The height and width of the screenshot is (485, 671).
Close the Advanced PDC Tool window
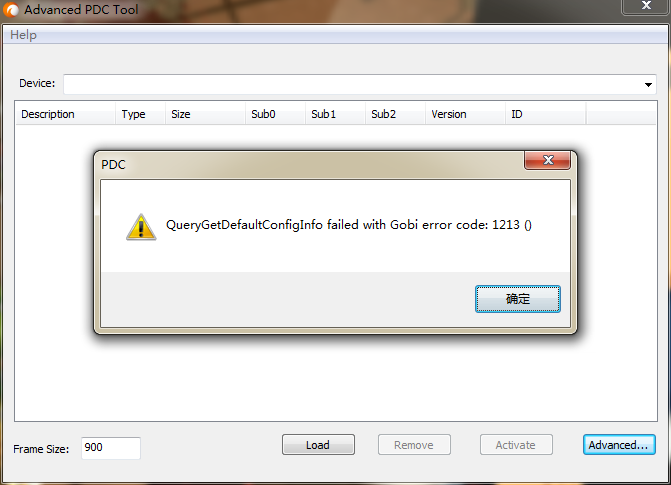coord(646,6)
